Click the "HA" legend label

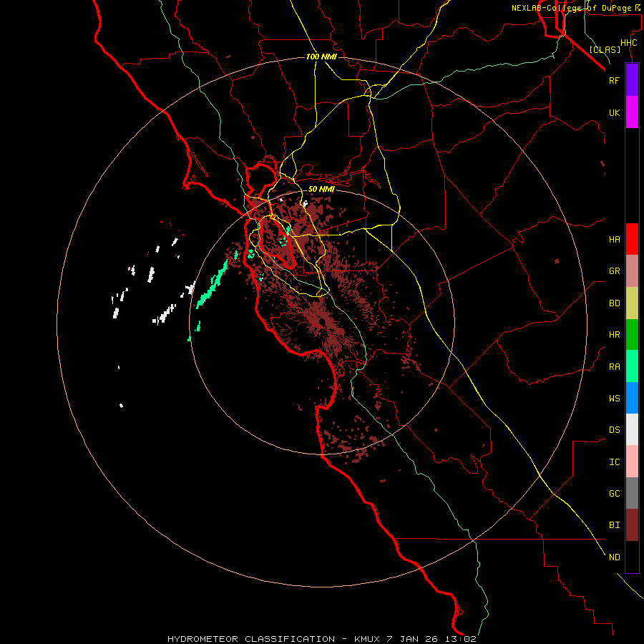pos(614,240)
